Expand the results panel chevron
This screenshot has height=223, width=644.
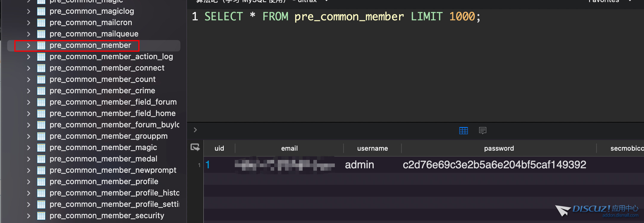click(195, 130)
